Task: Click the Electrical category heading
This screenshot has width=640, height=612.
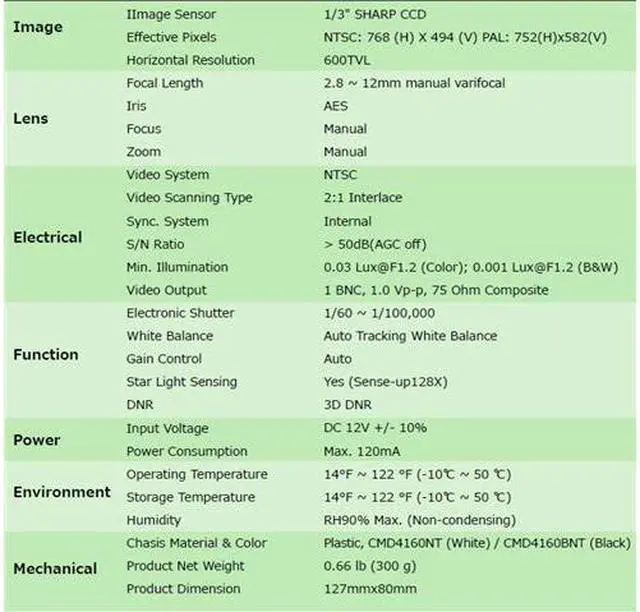Action: coord(47,238)
